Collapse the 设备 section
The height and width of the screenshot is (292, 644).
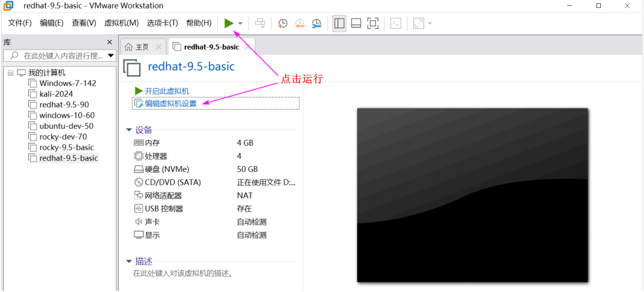(130, 130)
